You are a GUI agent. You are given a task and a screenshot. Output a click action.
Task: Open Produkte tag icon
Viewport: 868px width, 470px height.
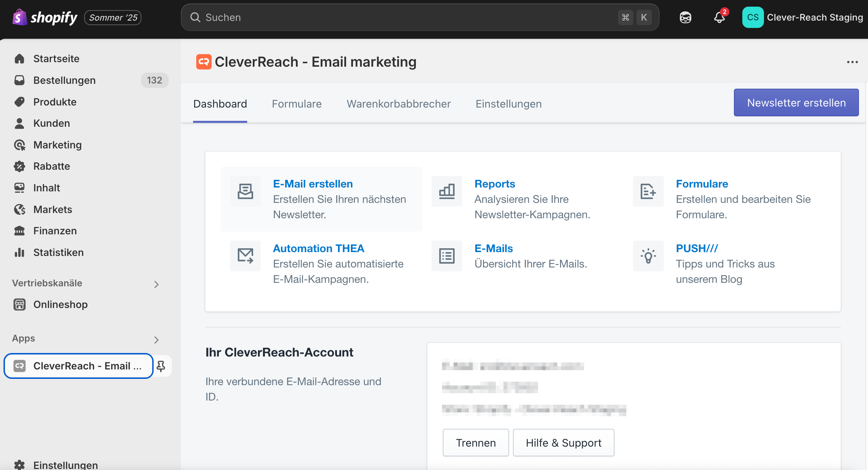tap(20, 102)
